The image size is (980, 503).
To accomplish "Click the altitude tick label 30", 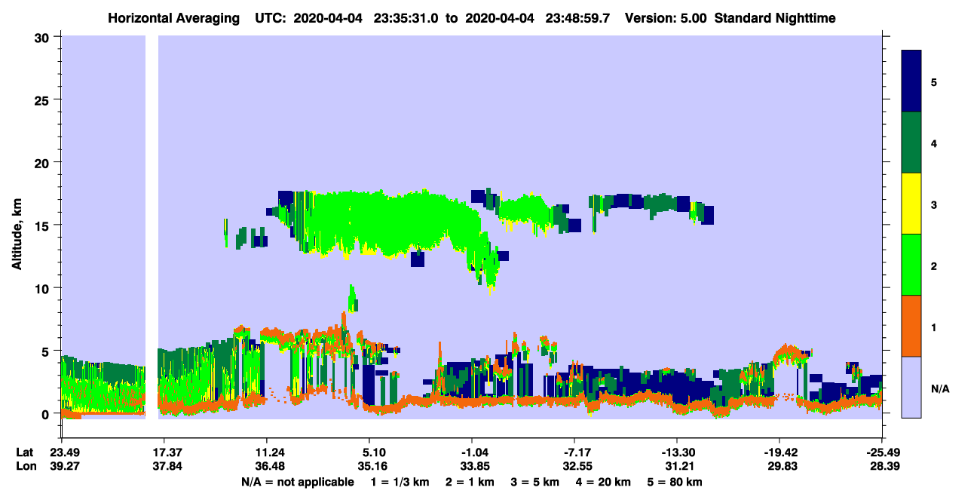I will (43, 36).
